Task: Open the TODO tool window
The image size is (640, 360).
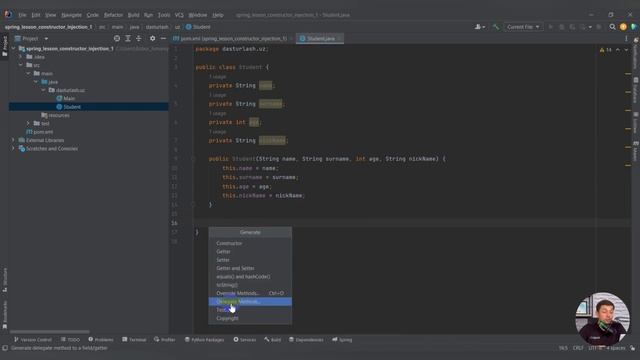Action: tap(70, 340)
